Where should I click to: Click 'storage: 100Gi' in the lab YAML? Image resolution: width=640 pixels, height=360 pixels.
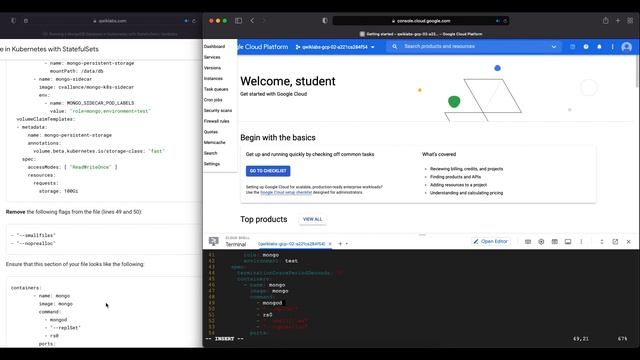coord(58,191)
